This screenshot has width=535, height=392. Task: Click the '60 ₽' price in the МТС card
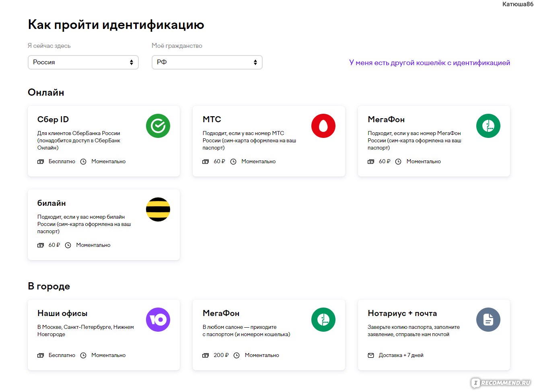[x=220, y=162]
